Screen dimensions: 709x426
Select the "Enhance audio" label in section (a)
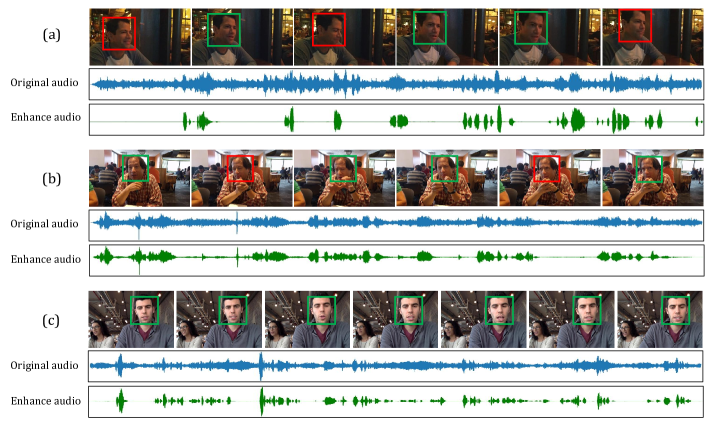point(46,117)
